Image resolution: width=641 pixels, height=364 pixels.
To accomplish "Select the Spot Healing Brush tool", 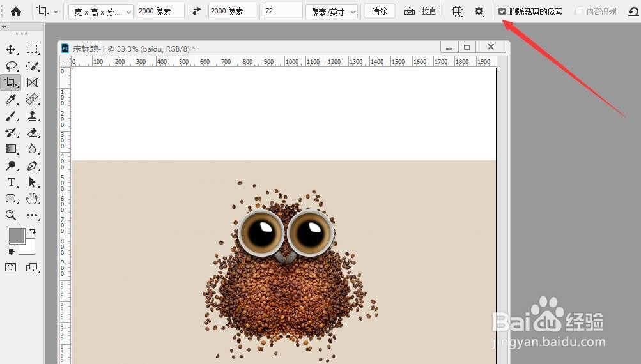I will 32,99.
